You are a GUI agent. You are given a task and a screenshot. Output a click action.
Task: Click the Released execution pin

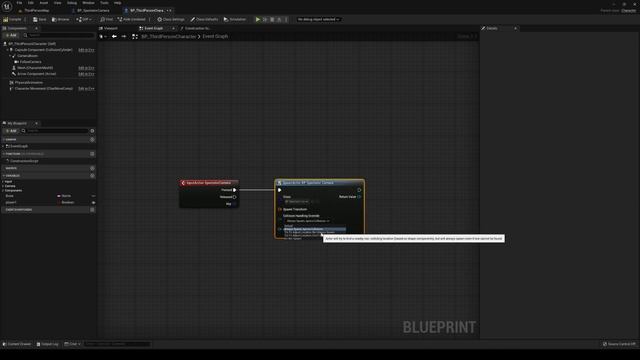pyautogui.click(x=234, y=197)
